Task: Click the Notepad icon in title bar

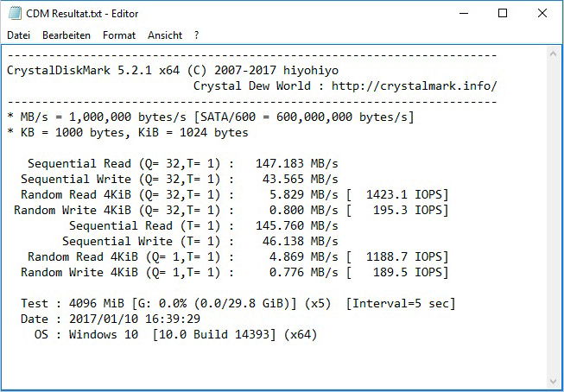Action: [15, 13]
